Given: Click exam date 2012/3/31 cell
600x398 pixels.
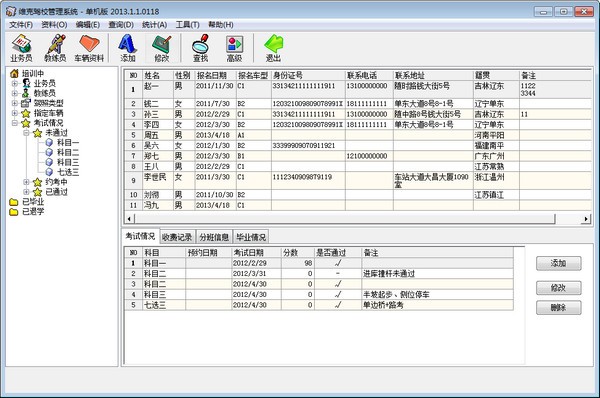Looking at the screenshot, I should pyautogui.click(x=256, y=274).
